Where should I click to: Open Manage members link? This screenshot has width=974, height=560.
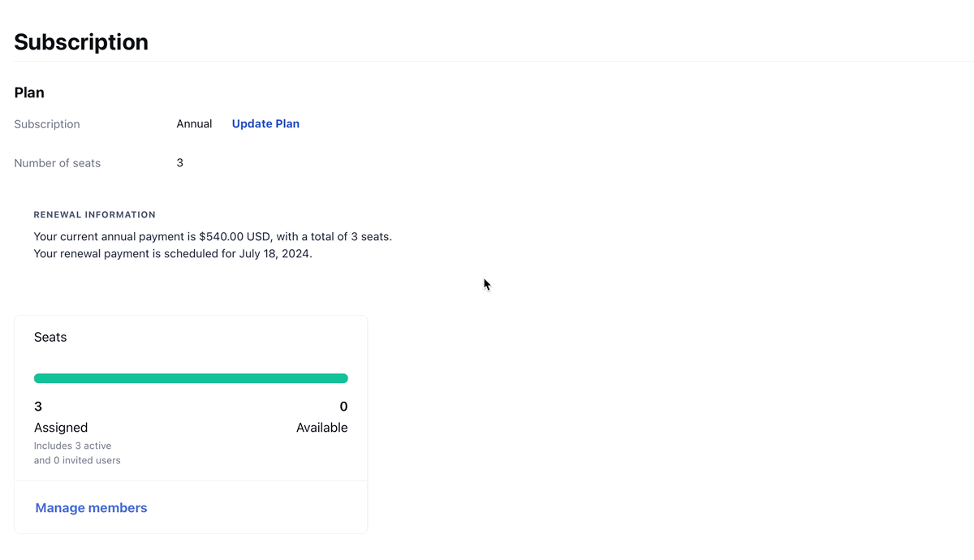tap(91, 508)
